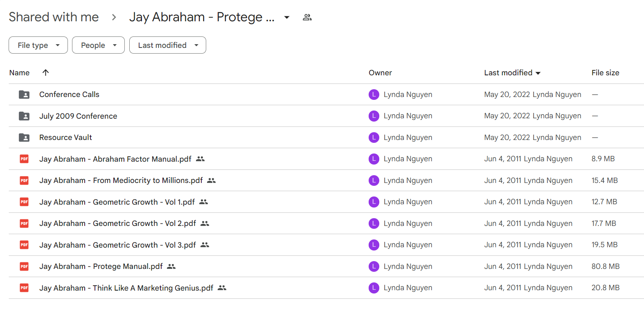Click shared icon beside Geometric Growth Vol 1.pdf
644x325 pixels.
tap(203, 202)
